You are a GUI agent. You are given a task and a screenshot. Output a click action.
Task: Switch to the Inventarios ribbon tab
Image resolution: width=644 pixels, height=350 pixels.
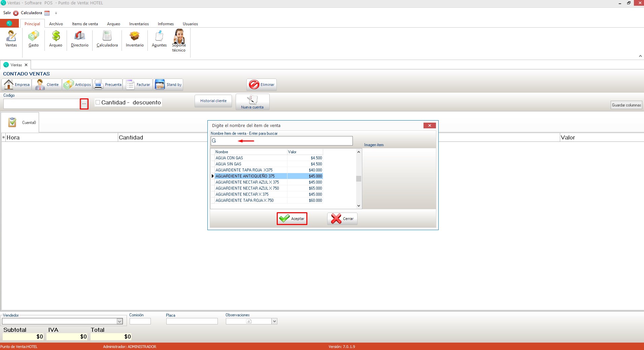(139, 24)
